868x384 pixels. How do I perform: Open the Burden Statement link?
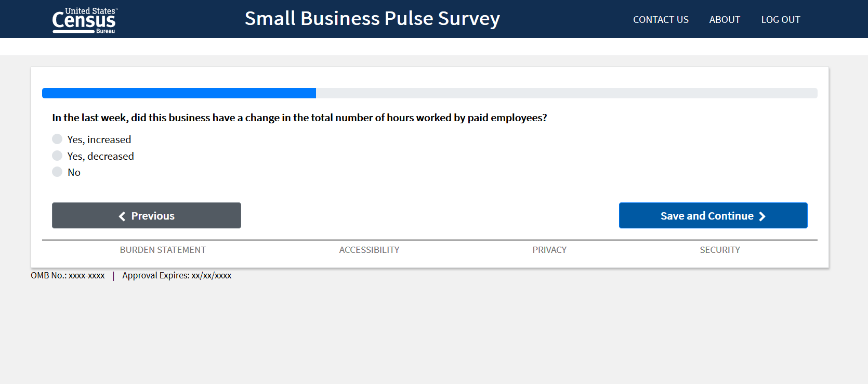point(163,250)
